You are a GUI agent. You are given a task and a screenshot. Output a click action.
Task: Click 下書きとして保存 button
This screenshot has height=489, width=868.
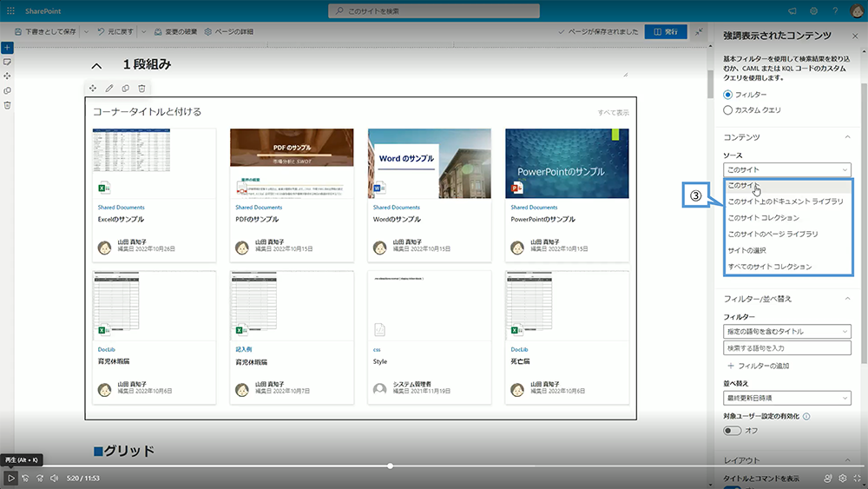click(45, 31)
